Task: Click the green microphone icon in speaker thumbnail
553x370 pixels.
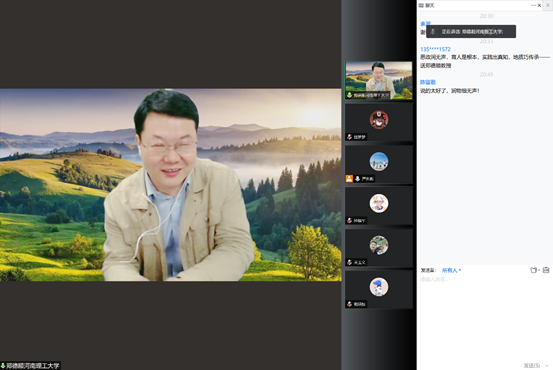Action: 349,95
